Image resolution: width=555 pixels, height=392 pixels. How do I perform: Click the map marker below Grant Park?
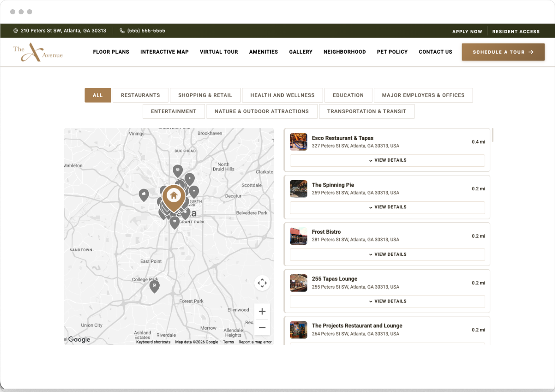click(174, 222)
